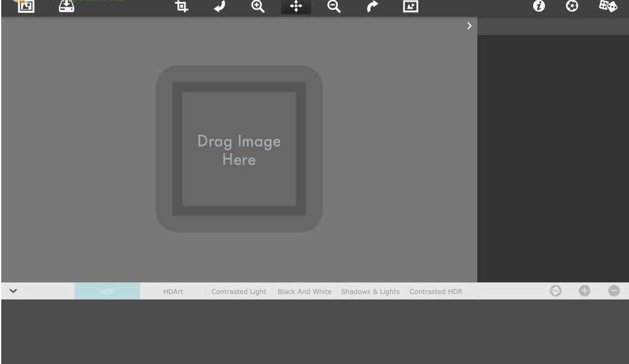Open settings with the flower-shaped icon

571,7
